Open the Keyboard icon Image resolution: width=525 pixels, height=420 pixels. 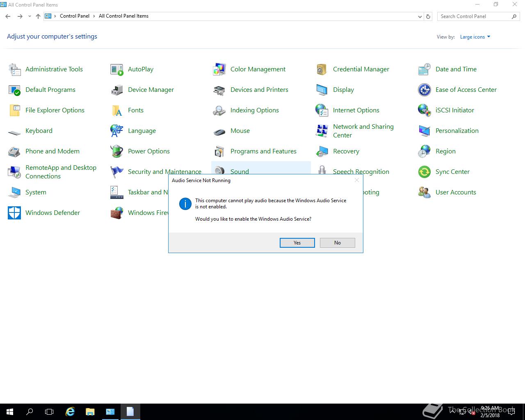(14, 132)
